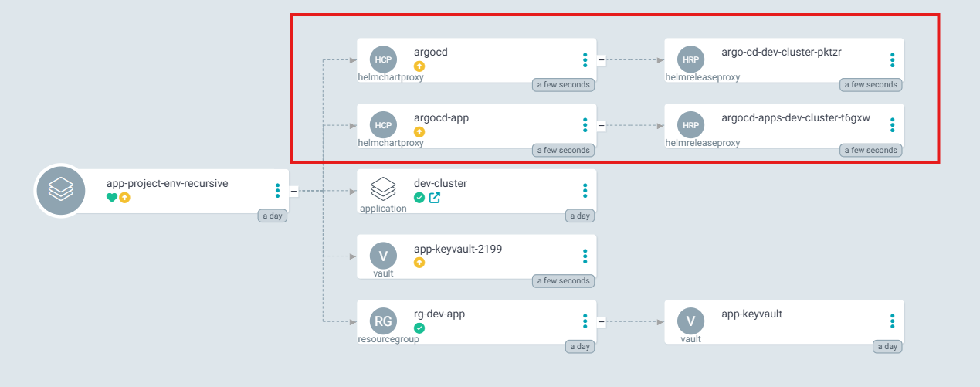The height and width of the screenshot is (387, 980).
Task: Click the out-of-sync status icon on argocd-app
Action: click(x=419, y=132)
